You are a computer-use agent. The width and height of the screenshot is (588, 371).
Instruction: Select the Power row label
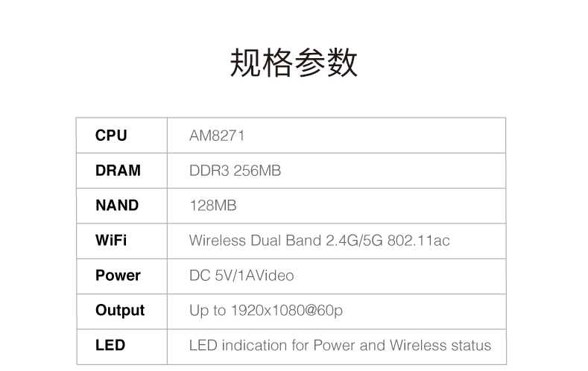[118, 276]
